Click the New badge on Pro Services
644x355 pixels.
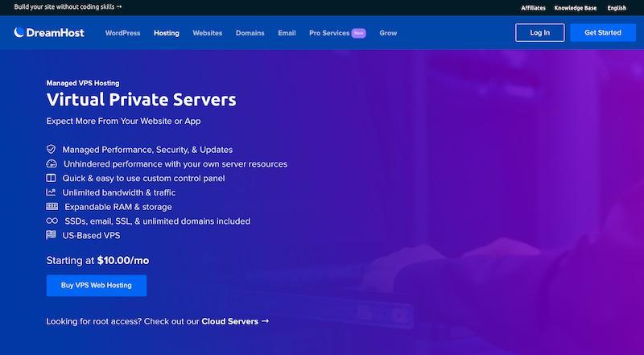point(358,33)
